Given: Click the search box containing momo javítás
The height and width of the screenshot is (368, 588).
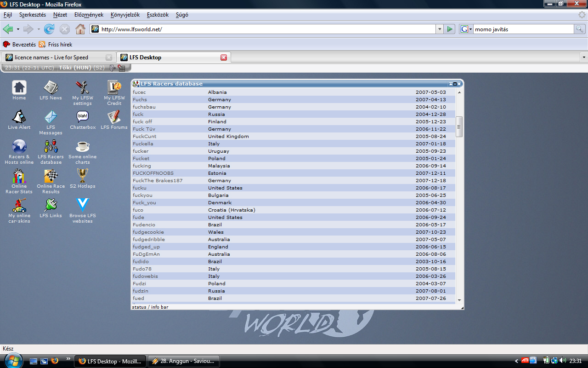Looking at the screenshot, I should pyautogui.click(x=524, y=29).
